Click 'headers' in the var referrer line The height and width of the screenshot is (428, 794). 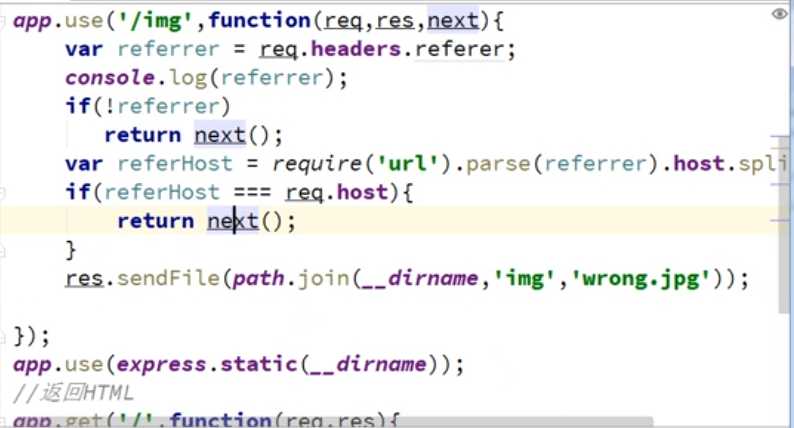[x=355, y=49]
